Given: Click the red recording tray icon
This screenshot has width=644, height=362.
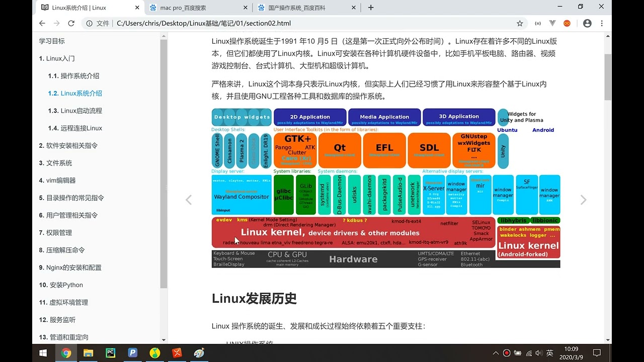Looking at the screenshot, I should (x=507, y=353).
